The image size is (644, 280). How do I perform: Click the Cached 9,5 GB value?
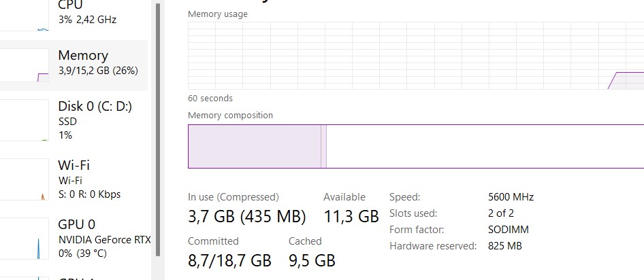click(312, 260)
